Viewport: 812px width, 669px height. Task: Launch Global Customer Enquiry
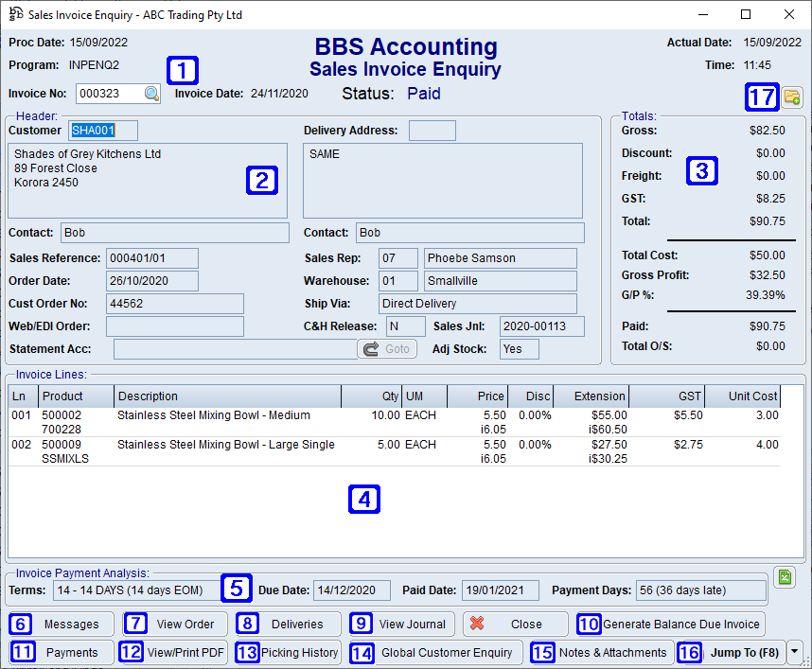pos(436,652)
